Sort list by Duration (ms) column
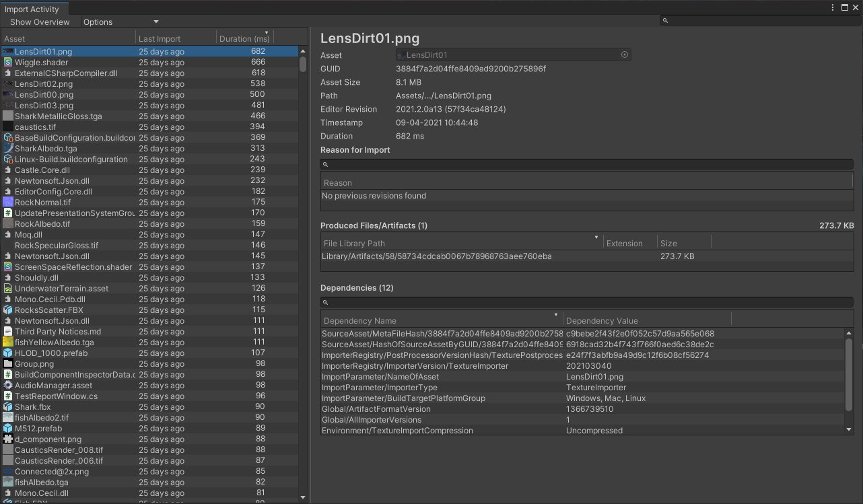 tap(244, 39)
